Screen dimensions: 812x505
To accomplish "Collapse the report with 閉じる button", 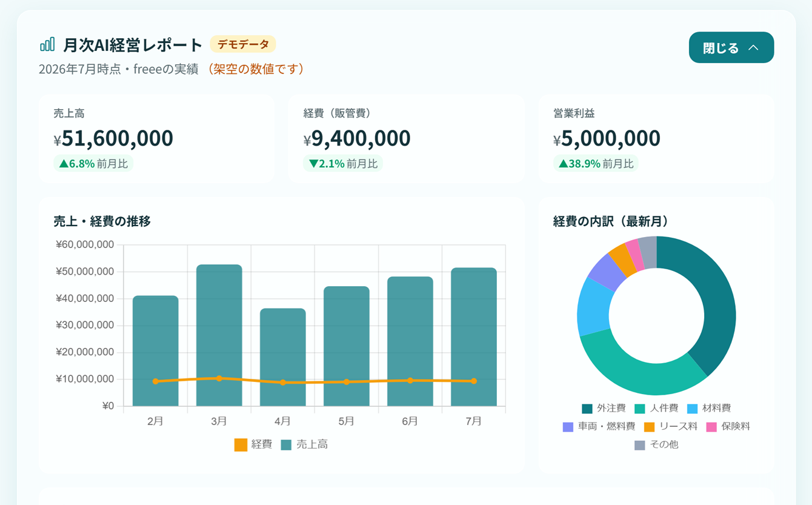I will click(731, 47).
